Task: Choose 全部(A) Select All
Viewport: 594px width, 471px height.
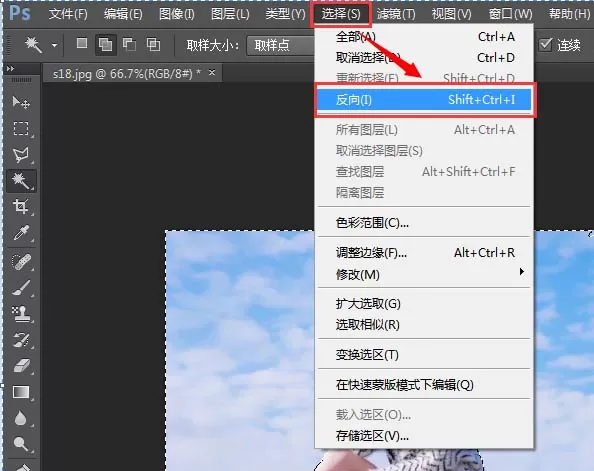Action: (x=424, y=37)
